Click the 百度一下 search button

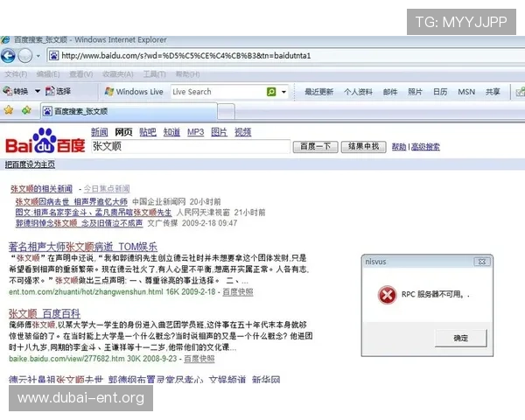pyautogui.click(x=315, y=147)
